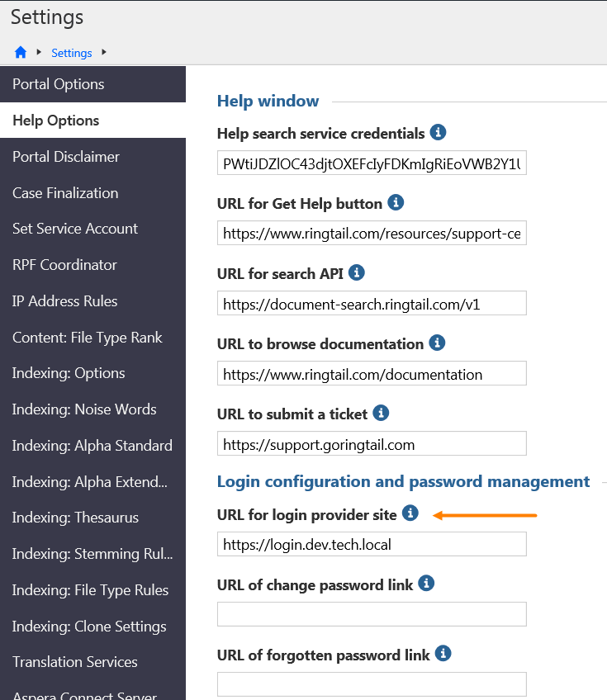Click the URL for login provider site field
This screenshot has width=607, height=700.
[372, 544]
